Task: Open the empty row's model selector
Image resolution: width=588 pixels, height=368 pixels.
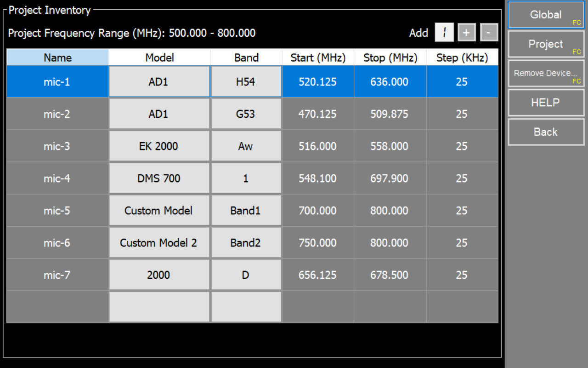Action: pyautogui.click(x=159, y=307)
